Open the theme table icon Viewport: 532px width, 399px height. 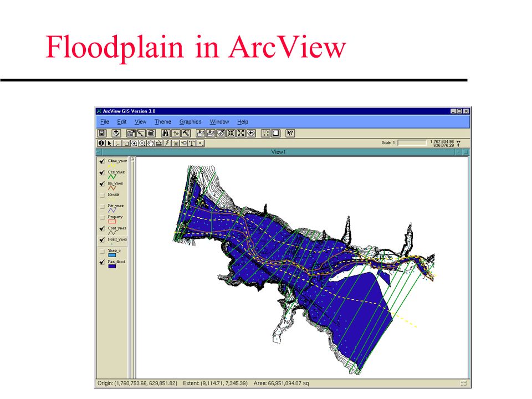click(151, 133)
